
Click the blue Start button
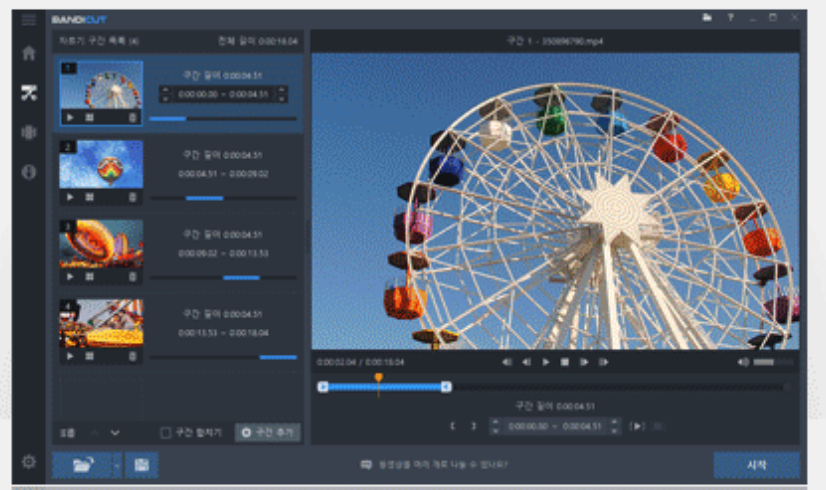tap(756, 465)
